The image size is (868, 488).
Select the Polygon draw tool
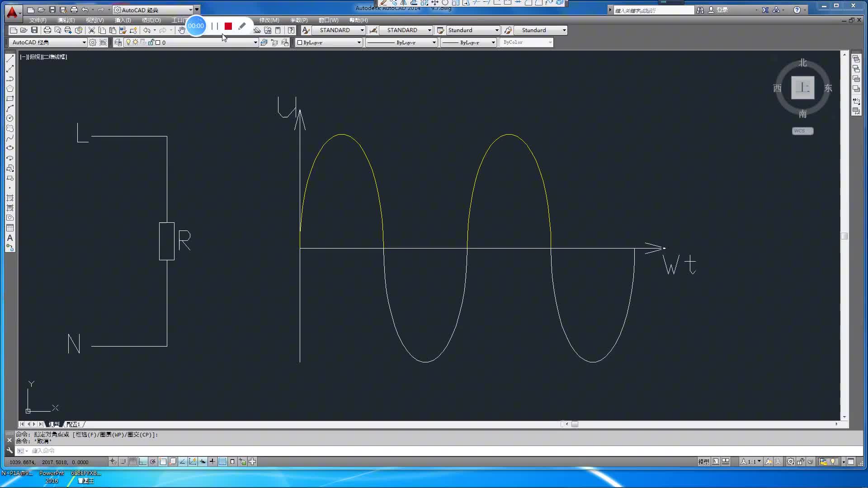point(10,89)
